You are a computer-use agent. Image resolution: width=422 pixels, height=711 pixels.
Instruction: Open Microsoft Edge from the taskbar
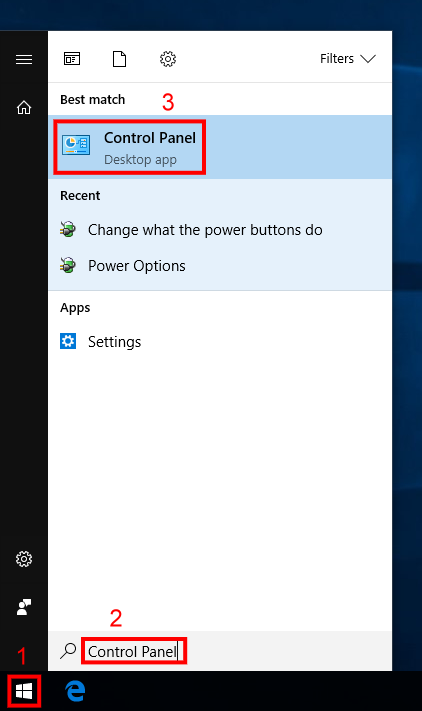75,691
